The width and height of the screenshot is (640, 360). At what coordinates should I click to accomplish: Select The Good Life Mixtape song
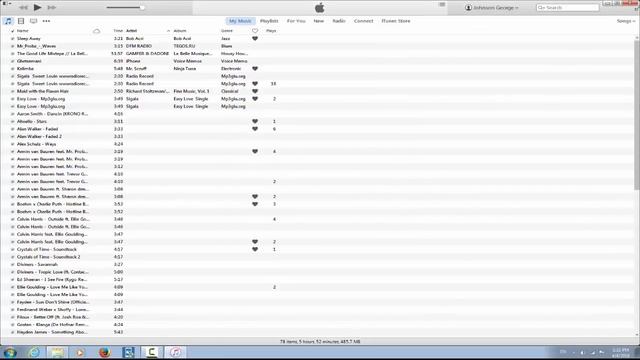[317, 53]
